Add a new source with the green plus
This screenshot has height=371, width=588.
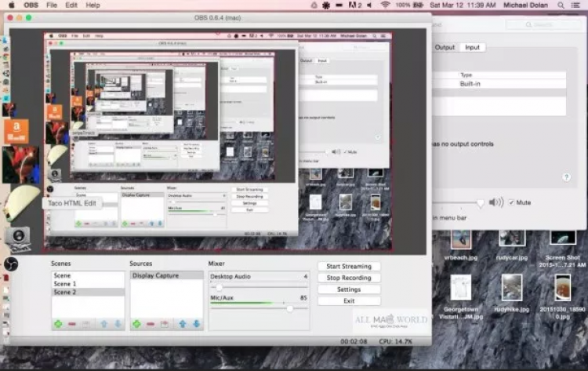136,323
